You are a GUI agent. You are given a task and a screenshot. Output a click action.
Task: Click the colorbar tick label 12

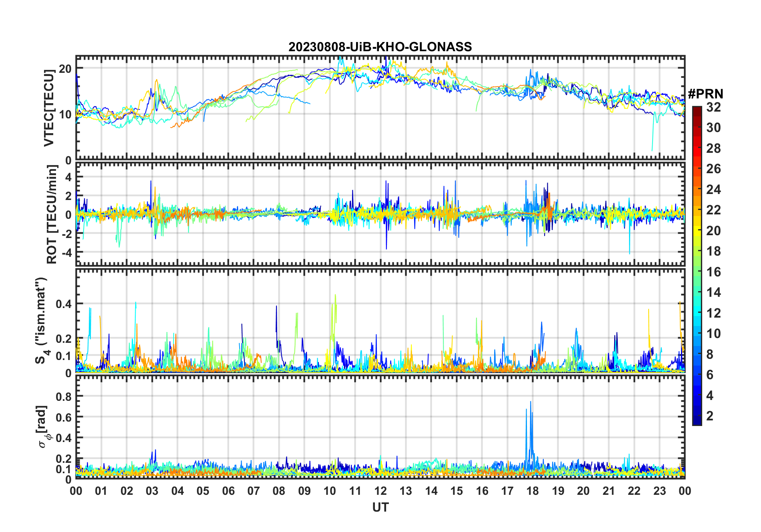click(x=713, y=313)
